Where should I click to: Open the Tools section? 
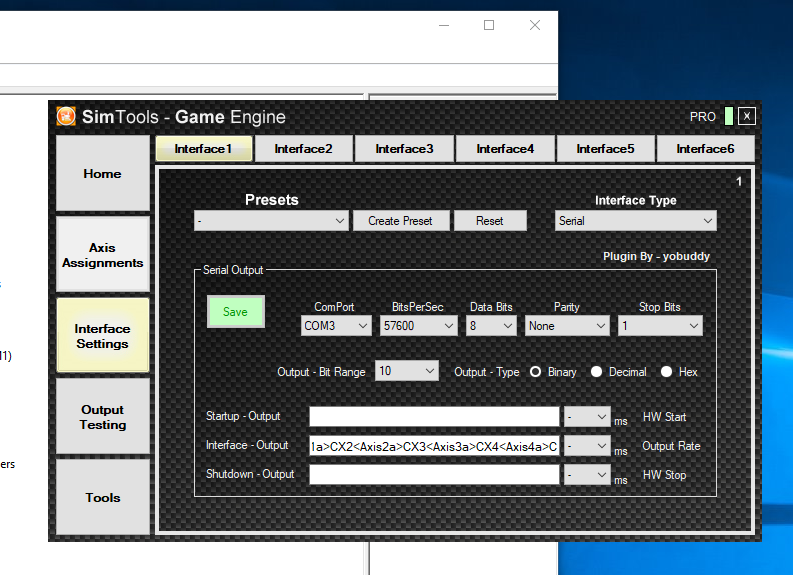pos(103,497)
